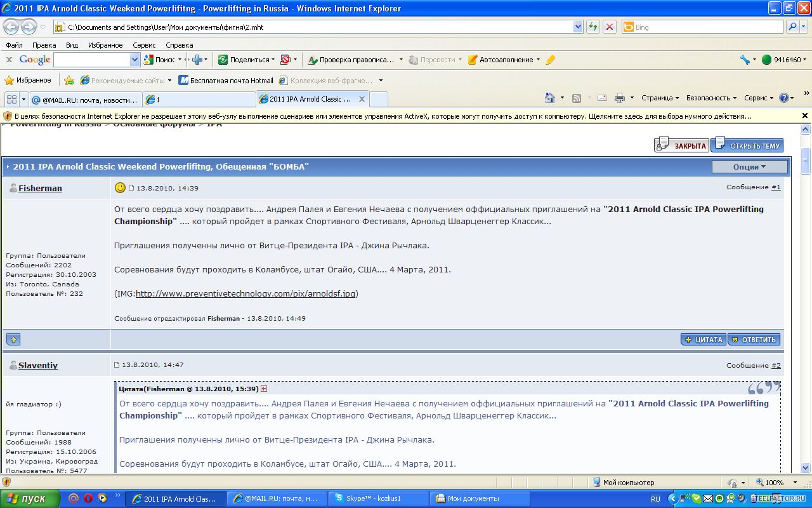The image size is (812, 508).
Task: Click the ЦИТАТА quote button
Action: coord(704,340)
